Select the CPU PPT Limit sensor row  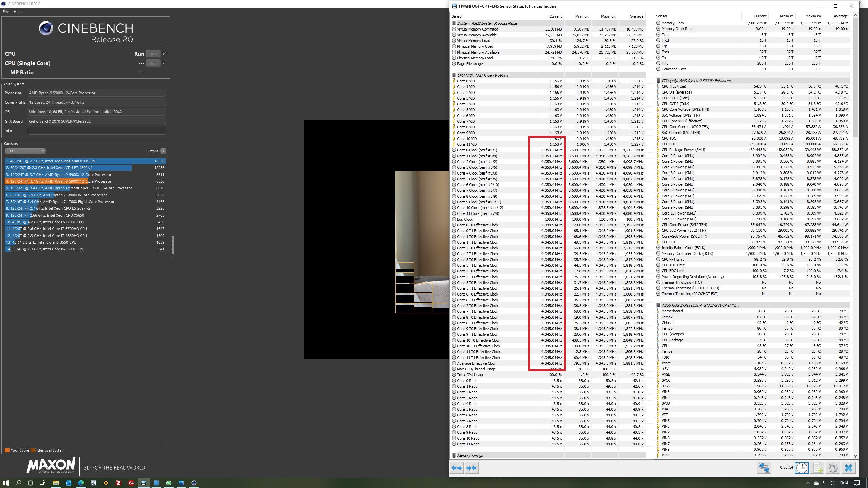tap(753, 259)
